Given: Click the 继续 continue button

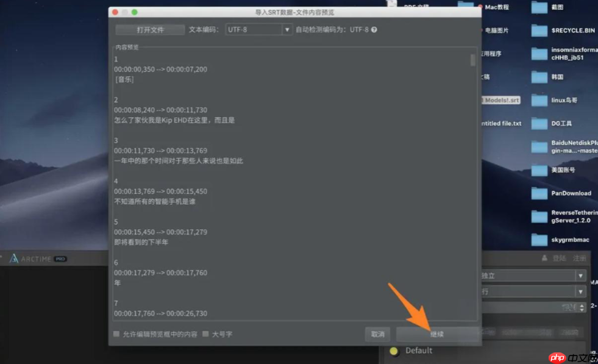Looking at the screenshot, I should pos(438,333).
